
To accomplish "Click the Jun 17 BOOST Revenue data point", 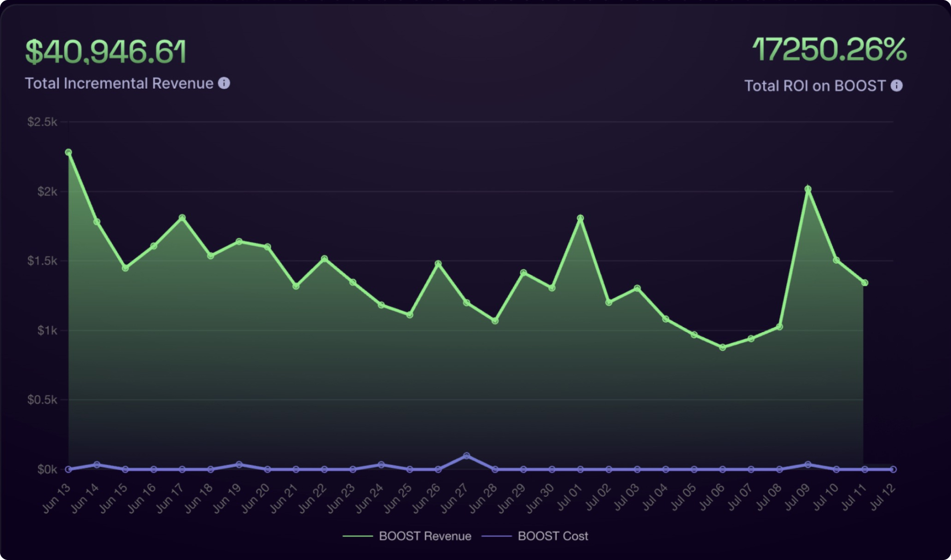I will 182,218.
